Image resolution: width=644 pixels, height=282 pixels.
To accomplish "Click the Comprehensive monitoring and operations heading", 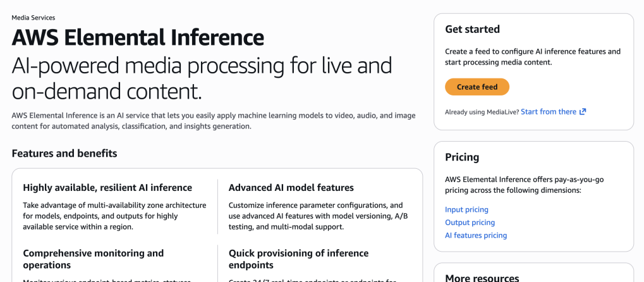I will (93, 259).
